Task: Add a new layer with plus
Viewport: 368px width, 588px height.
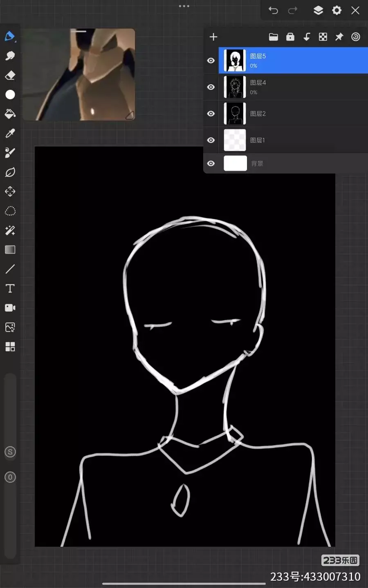Action: pos(213,37)
